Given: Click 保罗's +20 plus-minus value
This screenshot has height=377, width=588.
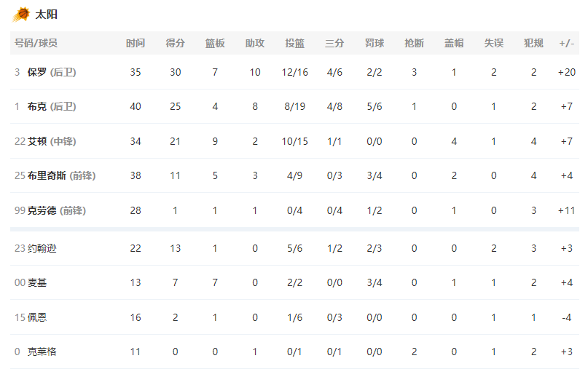Looking at the screenshot, I should [567, 72].
